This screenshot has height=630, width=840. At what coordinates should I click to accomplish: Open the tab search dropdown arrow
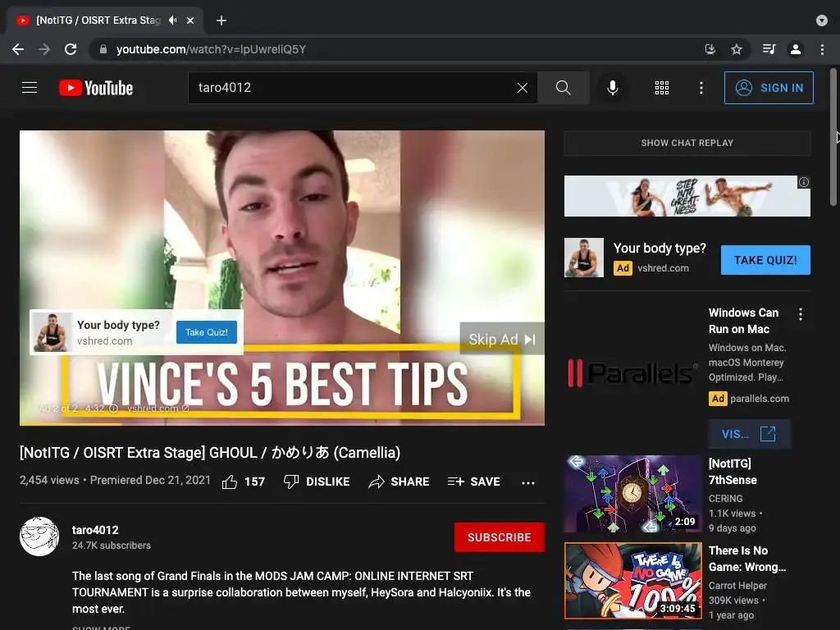(822, 21)
